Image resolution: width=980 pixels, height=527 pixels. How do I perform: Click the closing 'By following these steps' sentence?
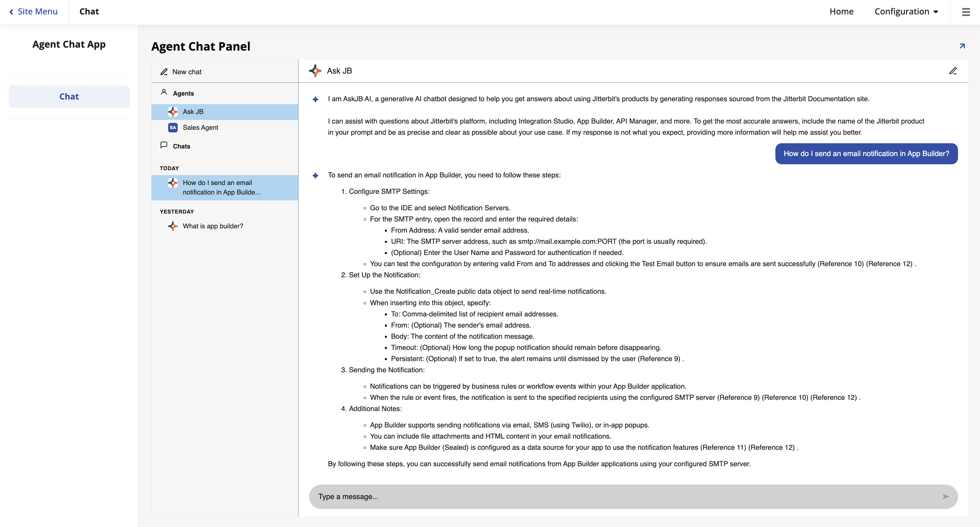(x=539, y=464)
